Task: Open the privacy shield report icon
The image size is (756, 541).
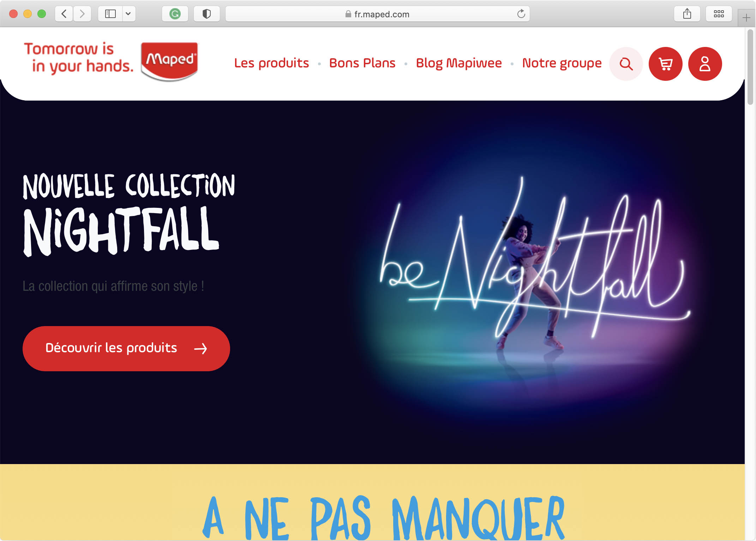Action: (x=206, y=14)
